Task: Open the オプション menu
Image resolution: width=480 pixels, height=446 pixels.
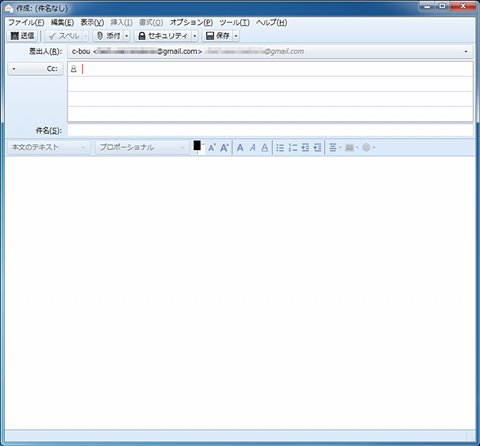Action: pyautogui.click(x=191, y=22)
